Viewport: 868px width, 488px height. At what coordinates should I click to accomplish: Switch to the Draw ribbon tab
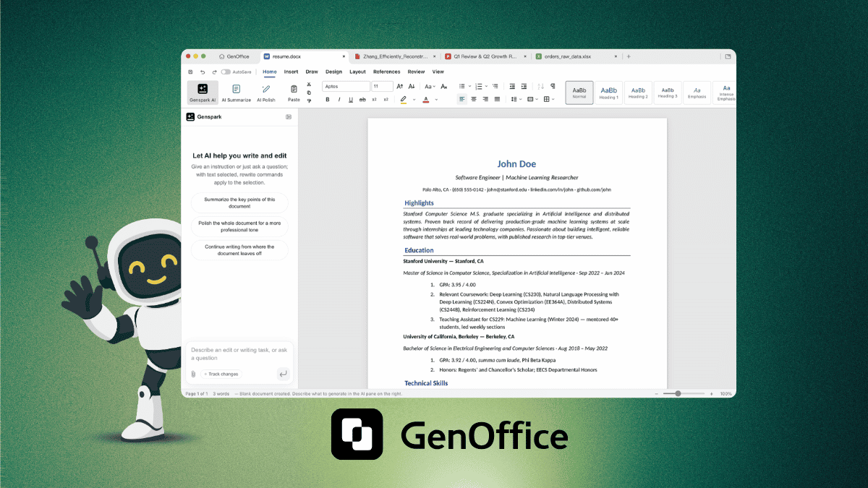click(312, 72)
